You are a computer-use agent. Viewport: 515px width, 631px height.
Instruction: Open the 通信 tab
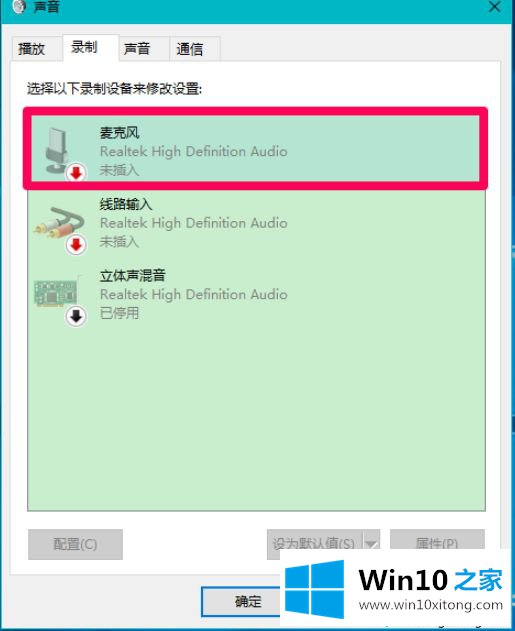(189, 49)
